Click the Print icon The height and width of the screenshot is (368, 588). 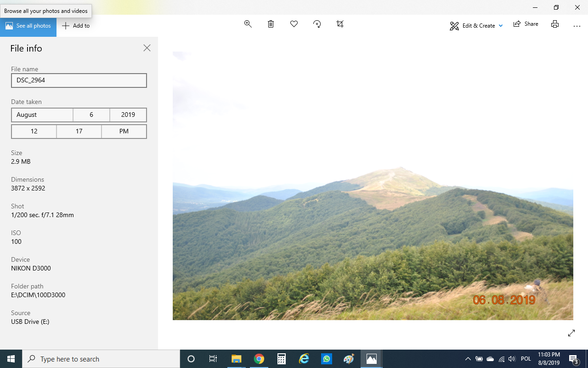point(555,24)
